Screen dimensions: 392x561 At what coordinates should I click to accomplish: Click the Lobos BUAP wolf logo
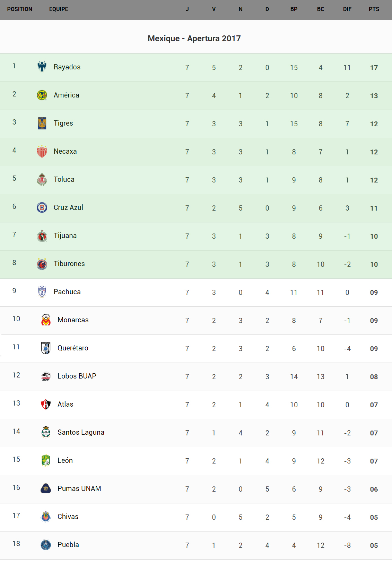(x=46, y=376)
